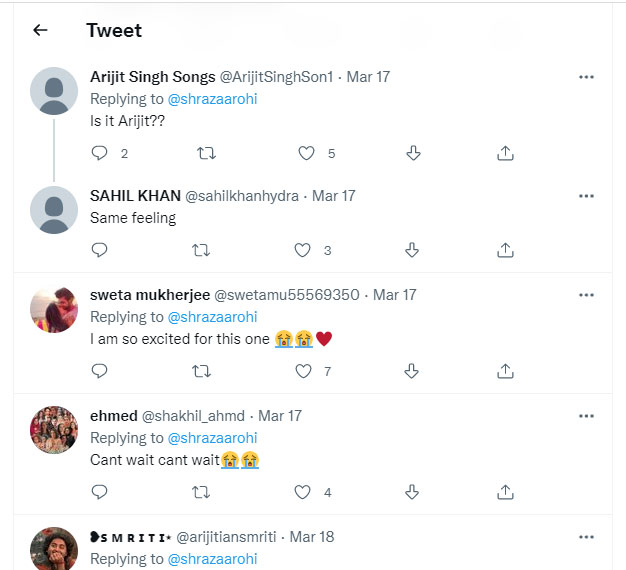Open ehmed's profile avatar
The height and width of the screenshot is (570, 626).
(x=54, y=430)
